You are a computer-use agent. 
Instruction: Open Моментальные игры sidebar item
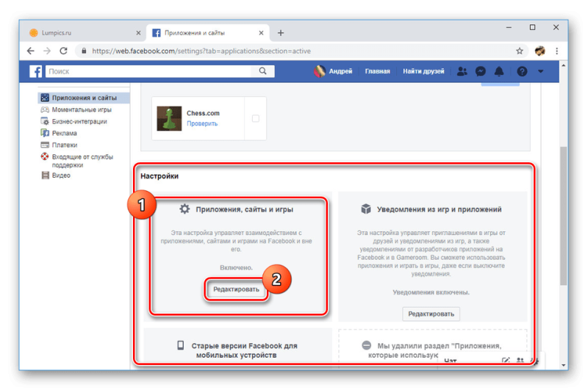(x=82, y=109)
